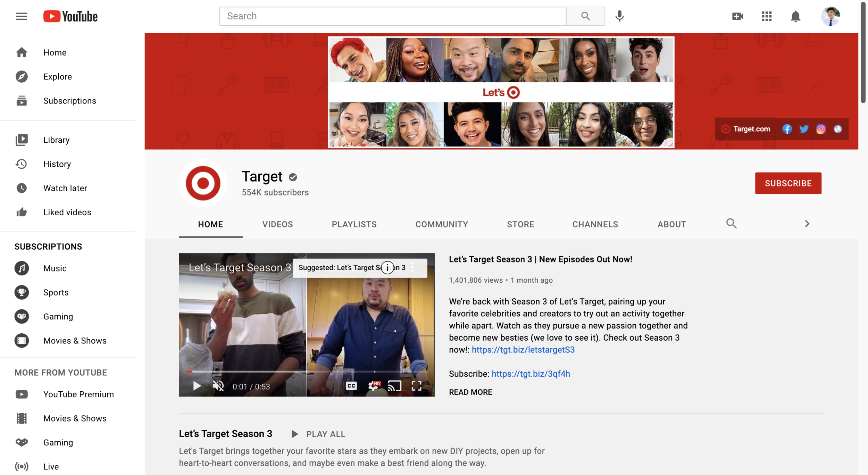Viewport: 868px width, 475px height.
Task: Open Movies & Shows under Subscriptions
Action: tap(68, 341)
